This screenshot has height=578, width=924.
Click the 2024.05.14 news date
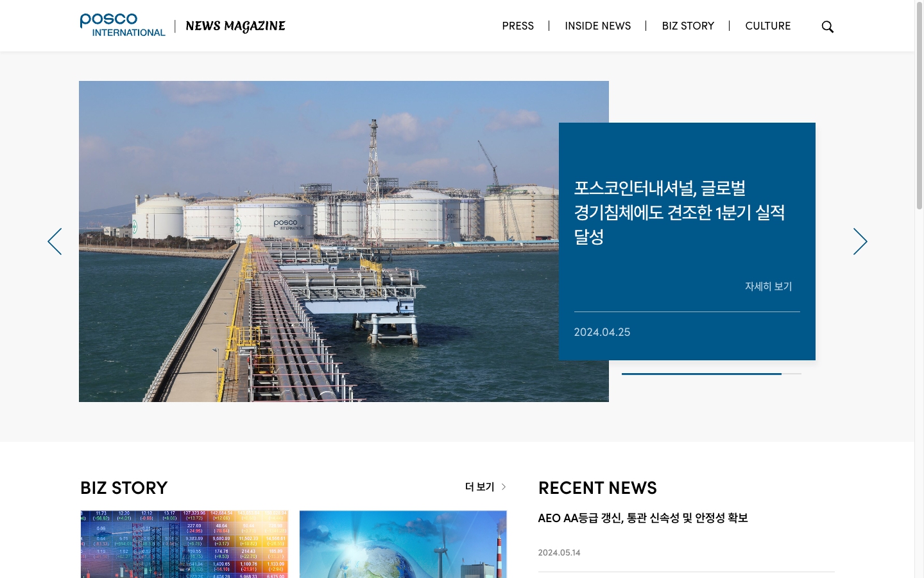559,552
